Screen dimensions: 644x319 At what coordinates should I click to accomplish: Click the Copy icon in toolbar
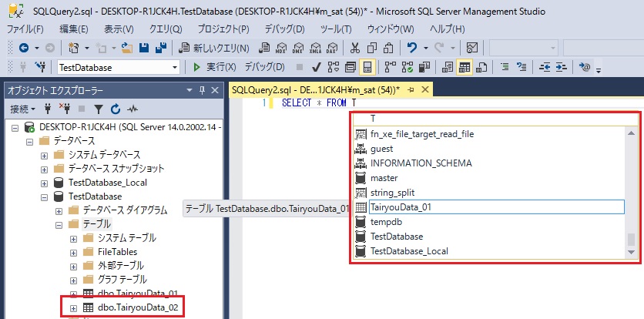pos(372,48)
